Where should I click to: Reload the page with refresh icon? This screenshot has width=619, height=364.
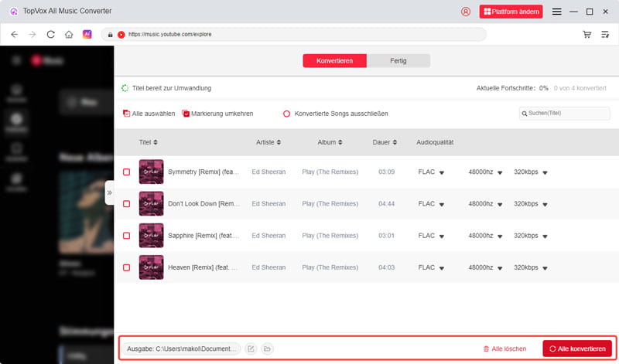50,34
